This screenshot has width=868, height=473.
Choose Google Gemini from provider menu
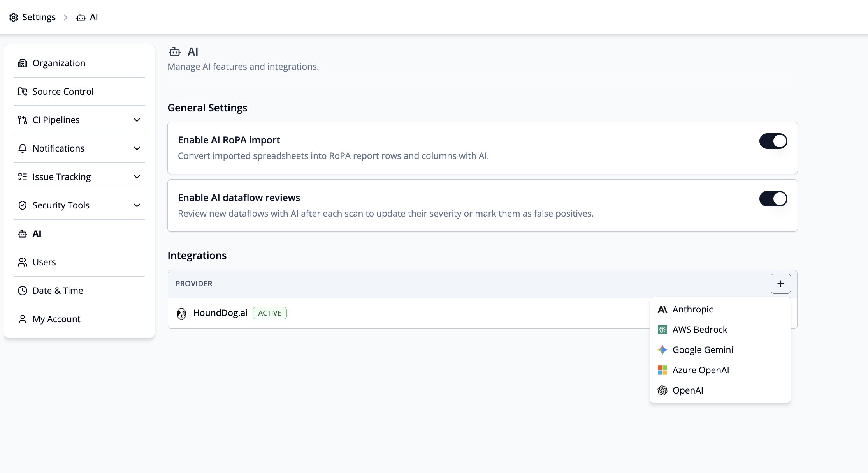720,350
